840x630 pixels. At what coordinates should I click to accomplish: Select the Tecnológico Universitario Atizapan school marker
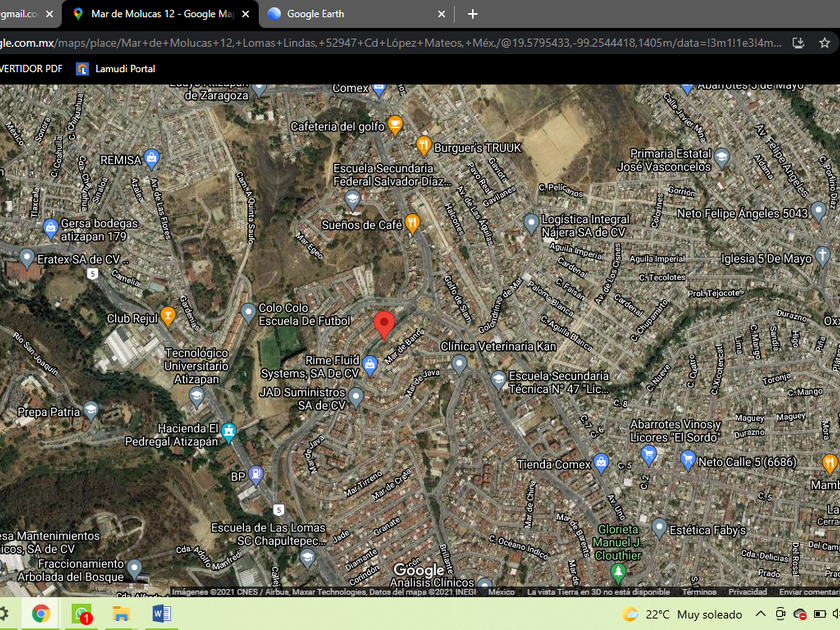coord(197,397)
